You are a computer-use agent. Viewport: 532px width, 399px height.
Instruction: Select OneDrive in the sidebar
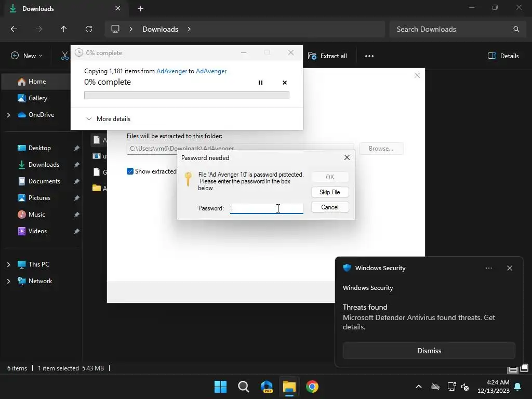(41, 115)
